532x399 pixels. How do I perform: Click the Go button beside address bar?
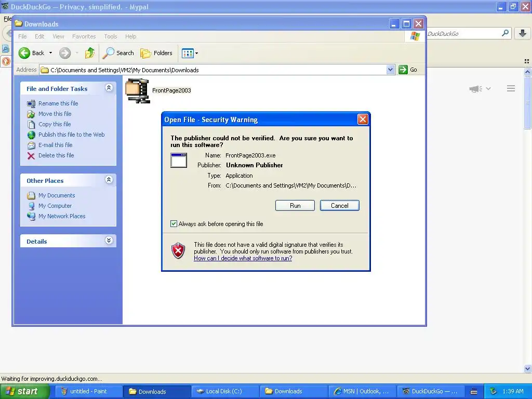[x=408, y=70]
